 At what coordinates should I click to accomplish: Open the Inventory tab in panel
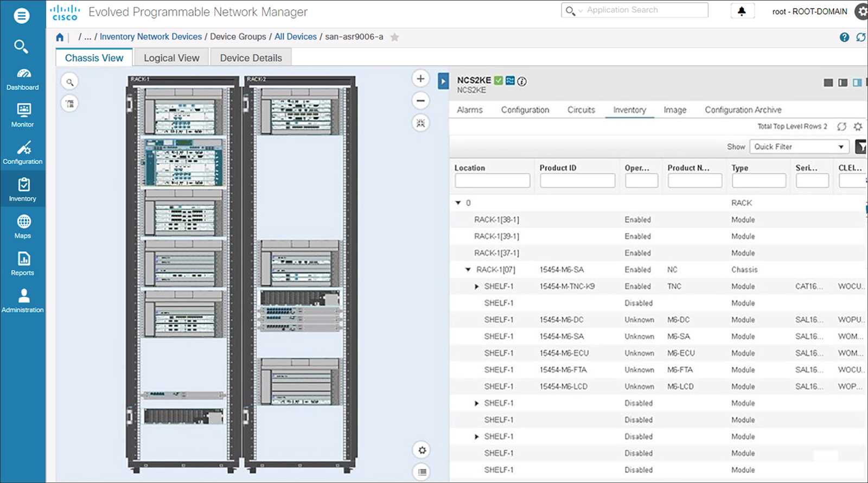click(x=629, y=110)
